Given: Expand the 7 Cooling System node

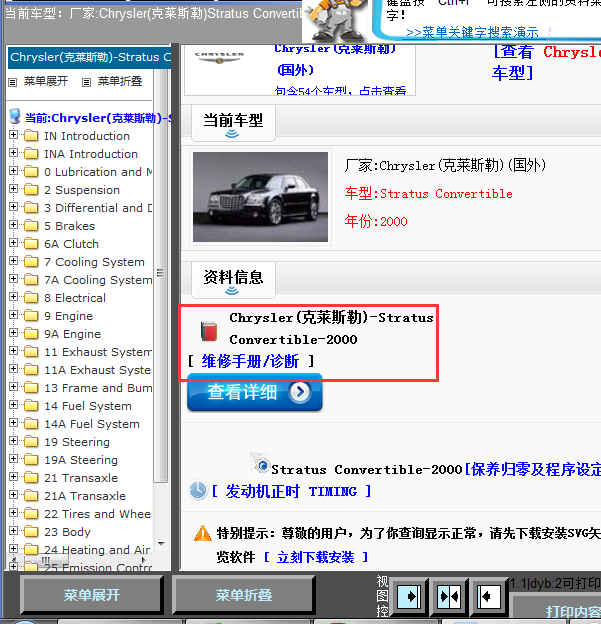Looking at the screenshot, I should tap(14, 261).
